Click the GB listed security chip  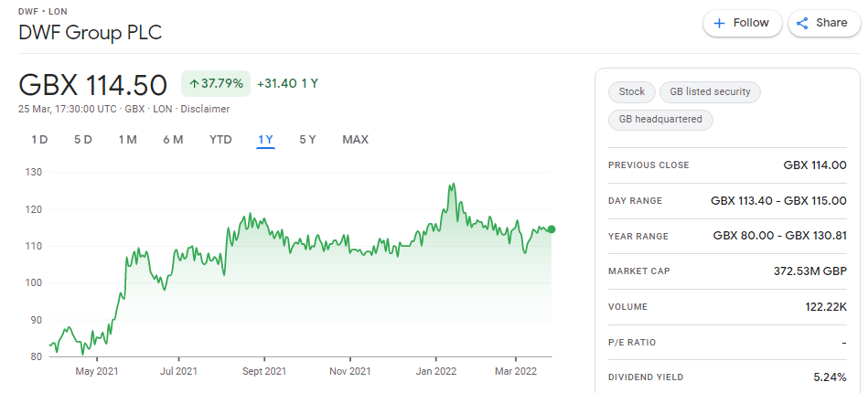click(x=710, y=92)
